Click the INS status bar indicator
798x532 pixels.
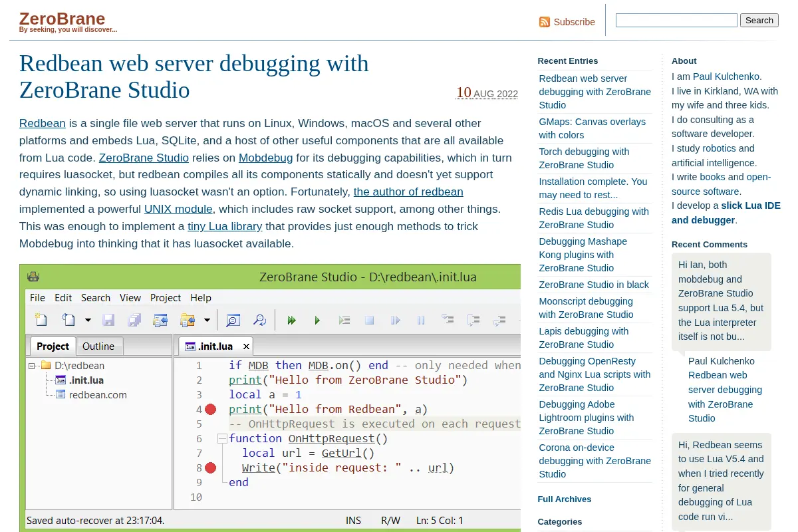pyautogui.click(x=353, y=521)
